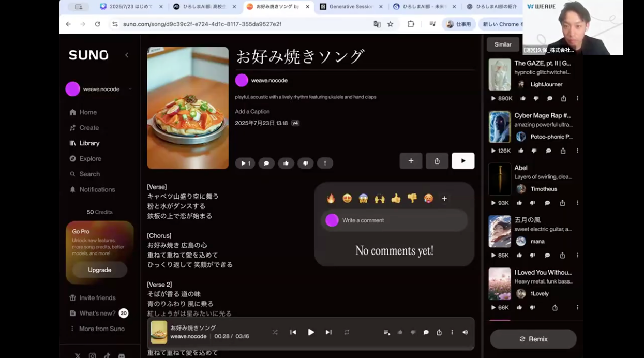This screenshot has height=358, width=644.
Task: Open song's three-dot options menu under song info
Action: point(325,163)
